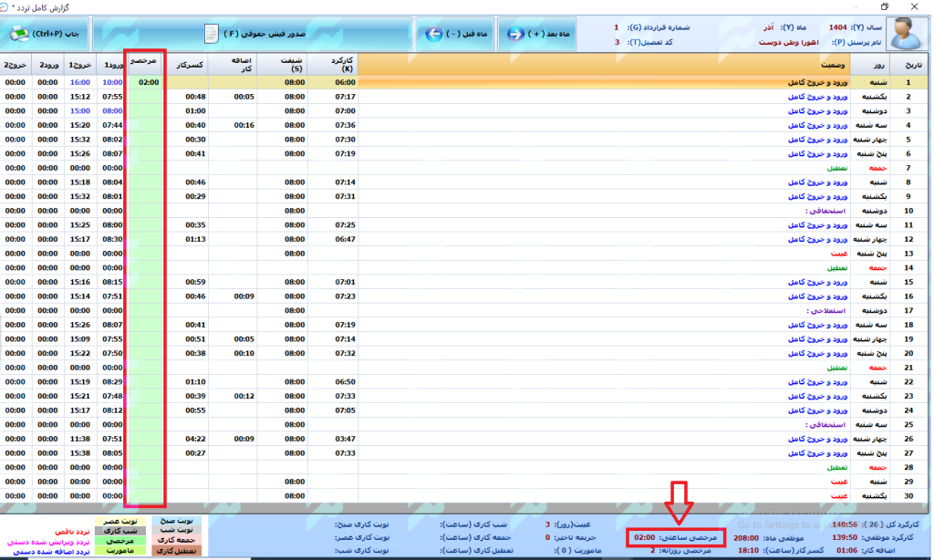
Task: Click the right arrow for next month (ماه بعد)
Action: pos(515,35)
